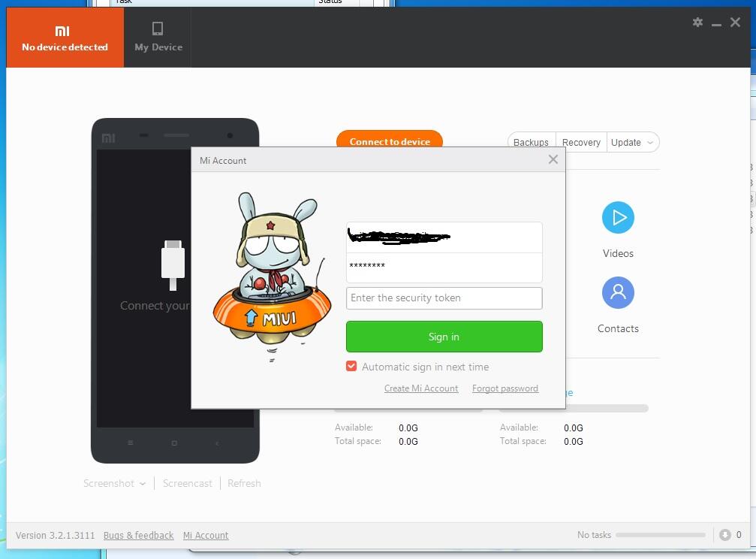Focus the 'Enter the security token' field
The width and height of the screenshot is (756, 559).
(x=444, y=298)
